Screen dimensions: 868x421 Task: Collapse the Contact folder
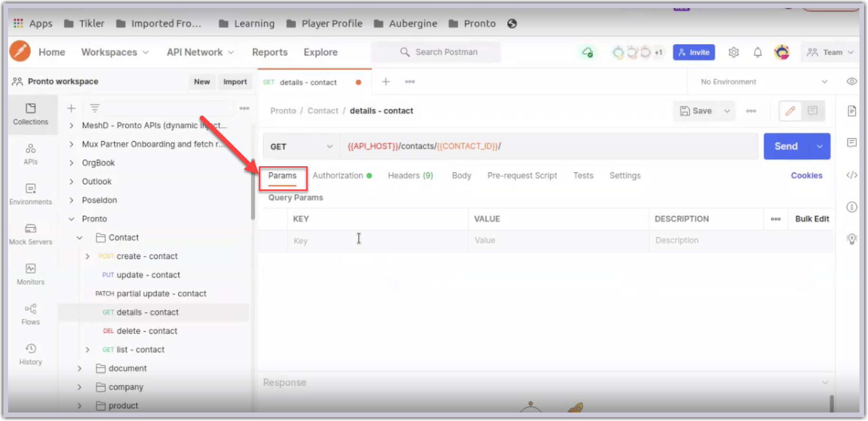pos(80,237)
